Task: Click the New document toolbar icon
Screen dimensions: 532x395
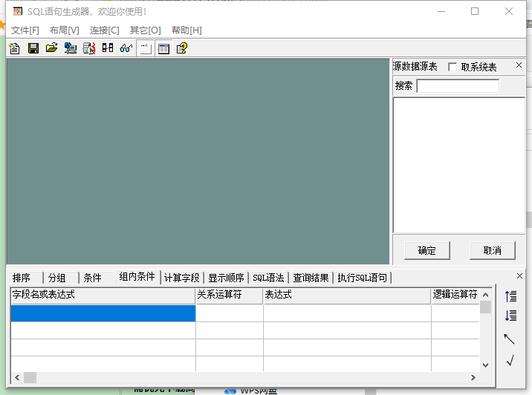Action: [x=15, y=48]
